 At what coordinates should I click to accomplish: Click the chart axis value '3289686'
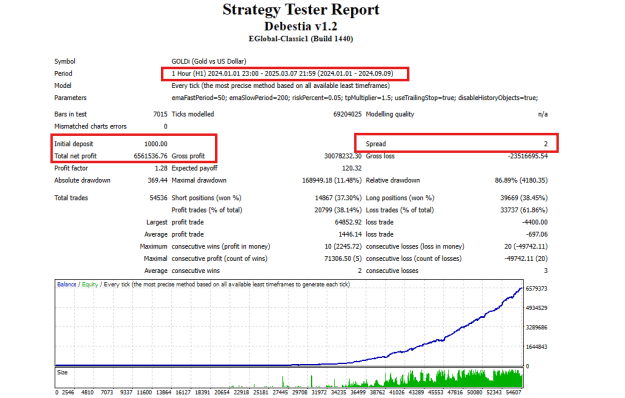(537, 327)
